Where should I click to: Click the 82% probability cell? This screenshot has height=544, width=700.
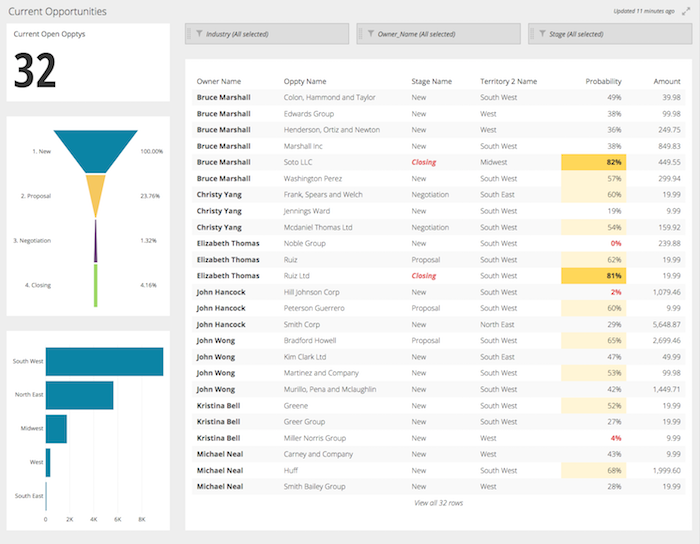click(x=594, y=162)
